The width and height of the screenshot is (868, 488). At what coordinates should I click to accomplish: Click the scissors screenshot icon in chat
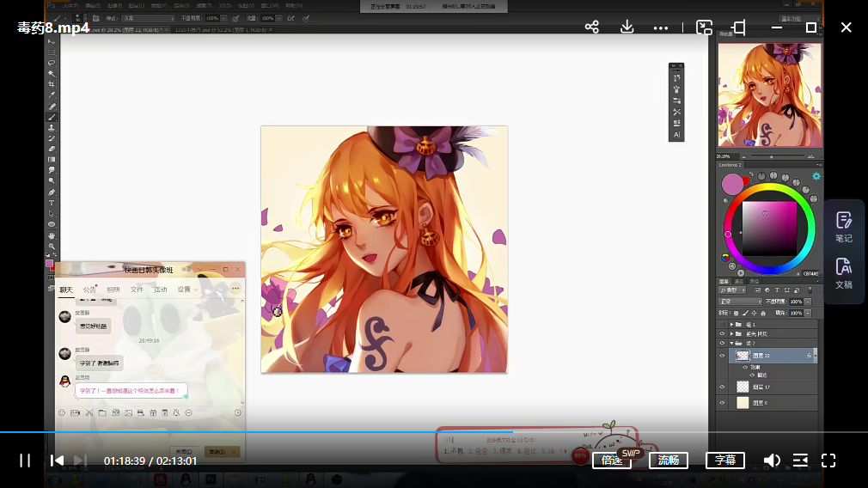[89, 412]
